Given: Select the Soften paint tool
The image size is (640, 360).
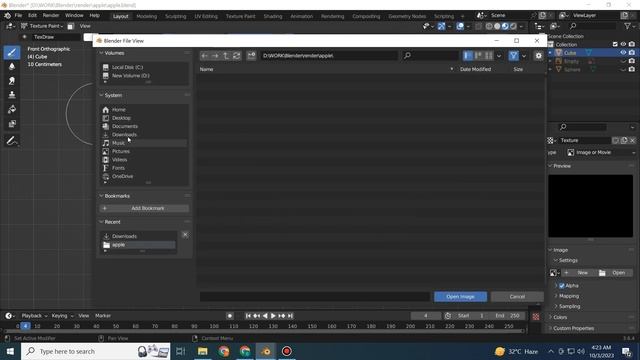Looking at the screenshot, I should pyautogui.click(x=12, y=67).
